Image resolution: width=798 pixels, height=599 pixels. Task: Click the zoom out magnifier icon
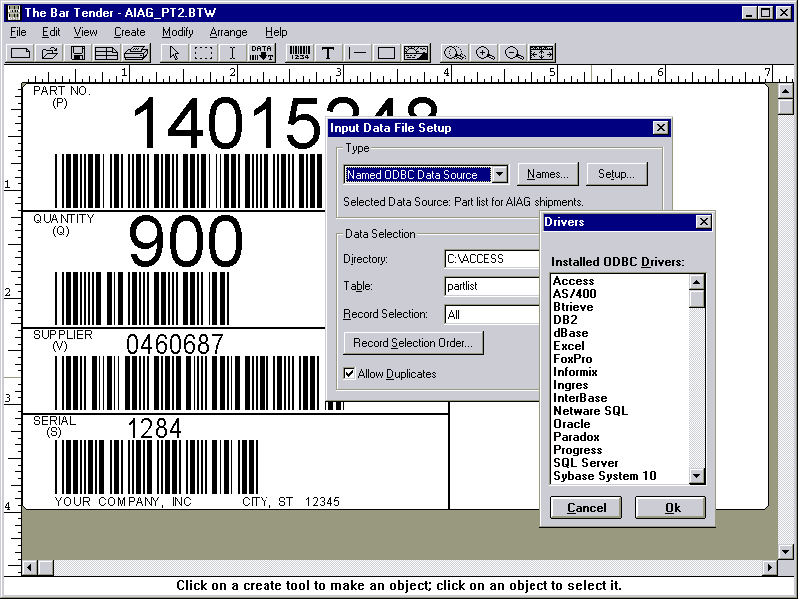tap(513, 53)
